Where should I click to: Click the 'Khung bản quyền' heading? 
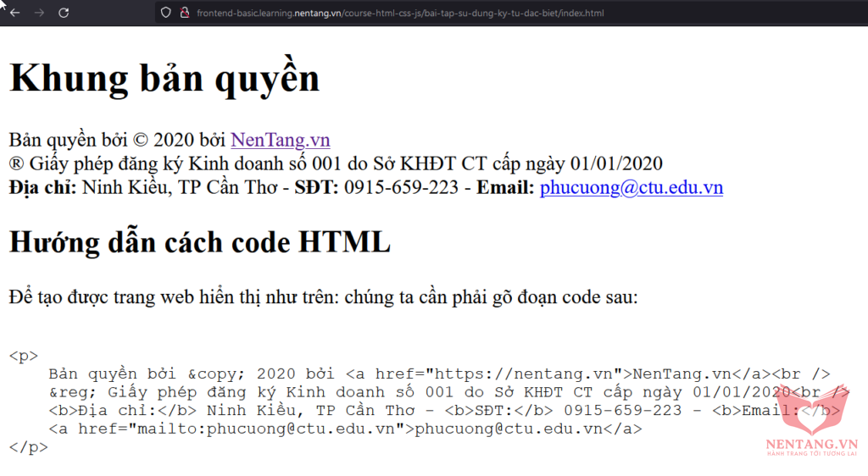164,78
